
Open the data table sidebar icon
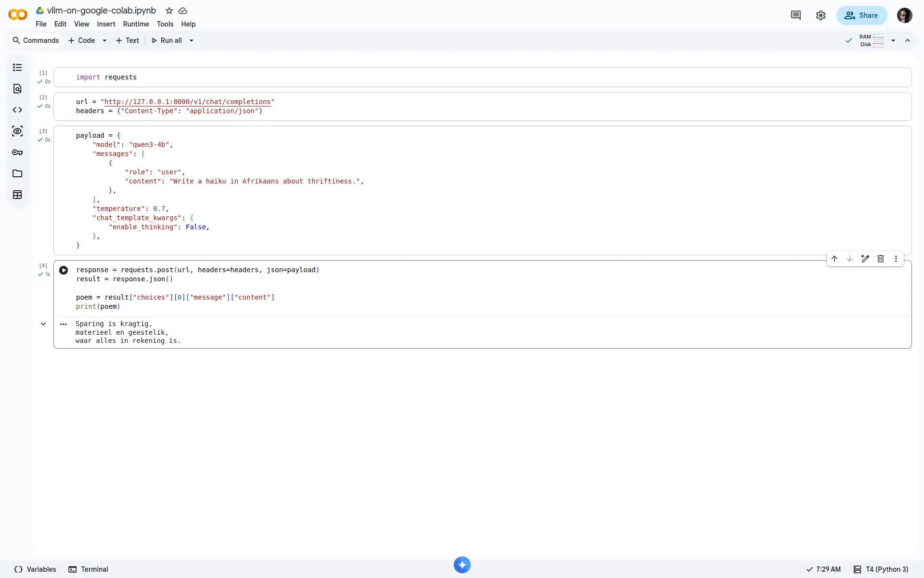17,195
